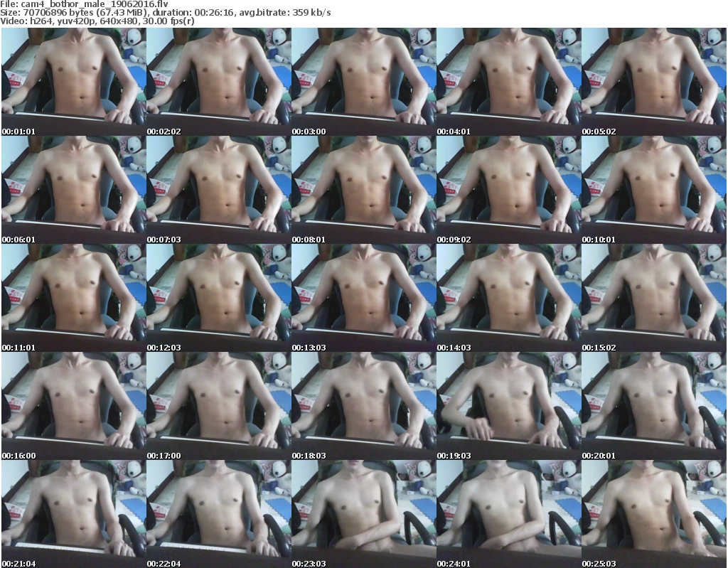
Task: Select the 00:16:00 frame
Action: 73,406
